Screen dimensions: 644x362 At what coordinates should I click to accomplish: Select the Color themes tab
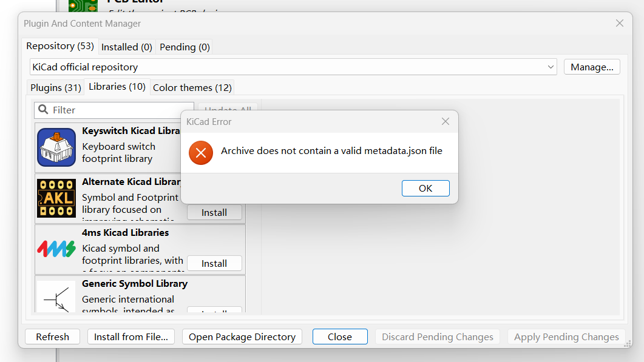pyautogui.click(x=192, y=87)
